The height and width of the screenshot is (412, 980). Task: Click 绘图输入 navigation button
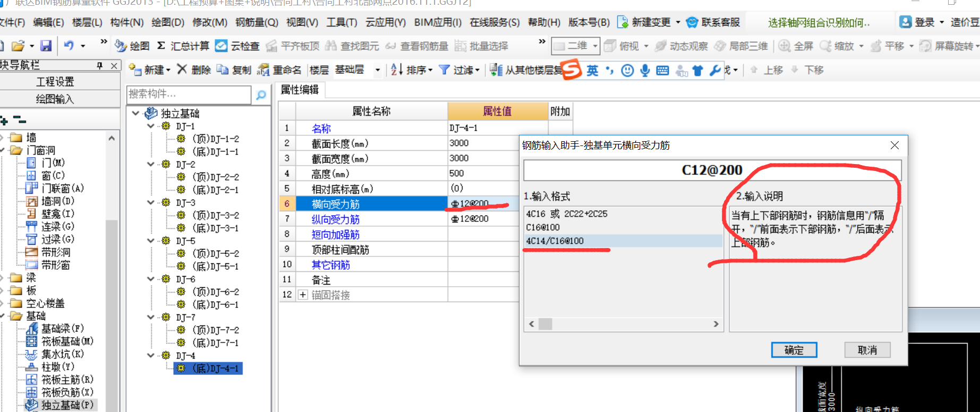(x=55, y=99)
